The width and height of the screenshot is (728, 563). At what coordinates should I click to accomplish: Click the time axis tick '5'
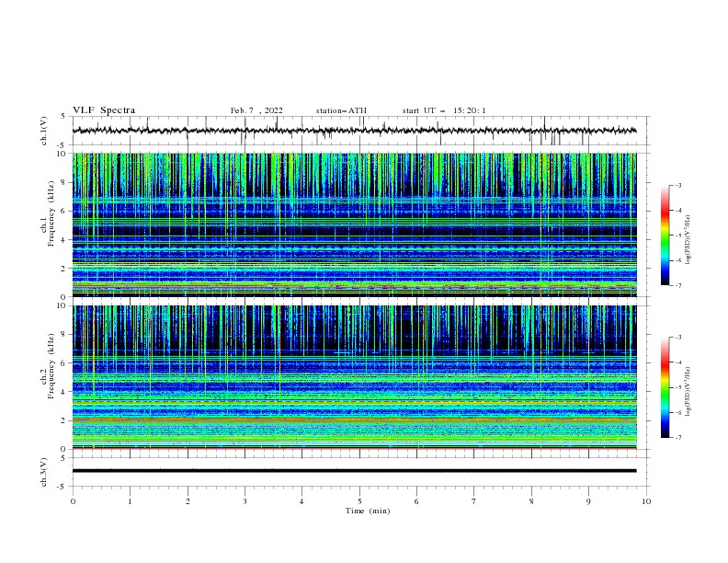tap(359, 501)
